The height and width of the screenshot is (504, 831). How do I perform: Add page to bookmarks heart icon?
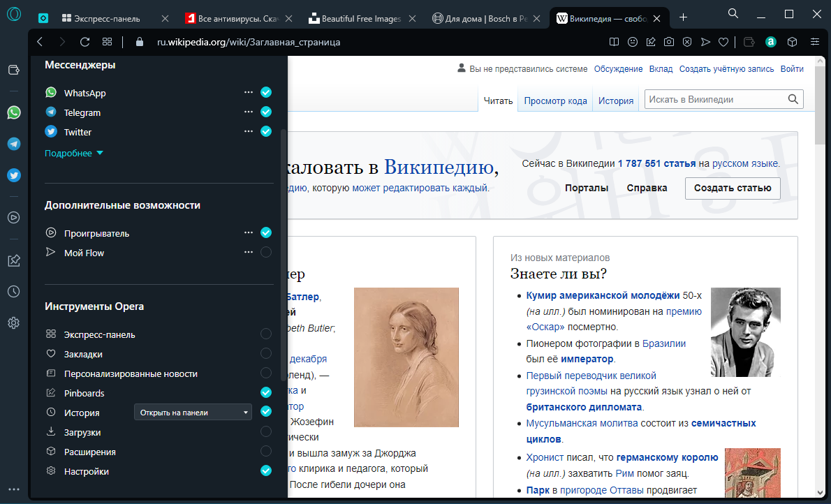723,42
